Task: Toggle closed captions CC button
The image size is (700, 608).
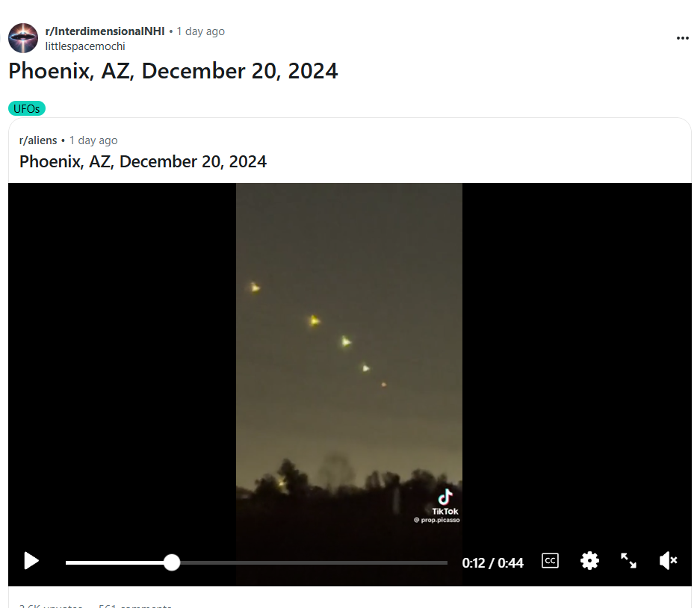Action: (550, 561)
